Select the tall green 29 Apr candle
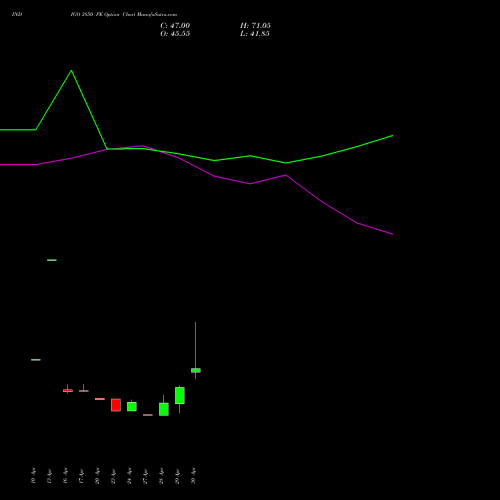 tap(180, 395)
